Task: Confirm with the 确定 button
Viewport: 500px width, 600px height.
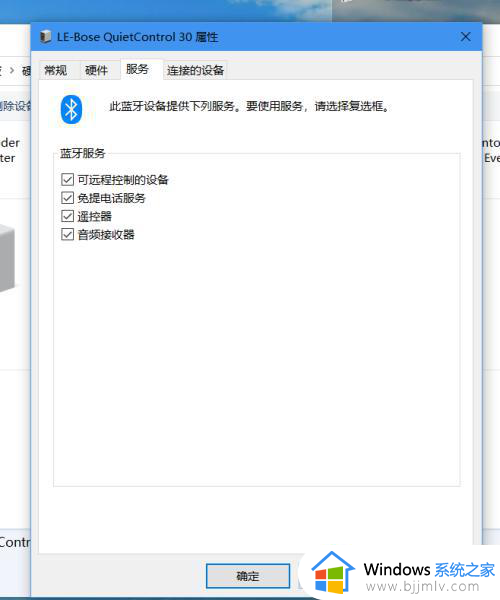Action: [x=248, y=576]
